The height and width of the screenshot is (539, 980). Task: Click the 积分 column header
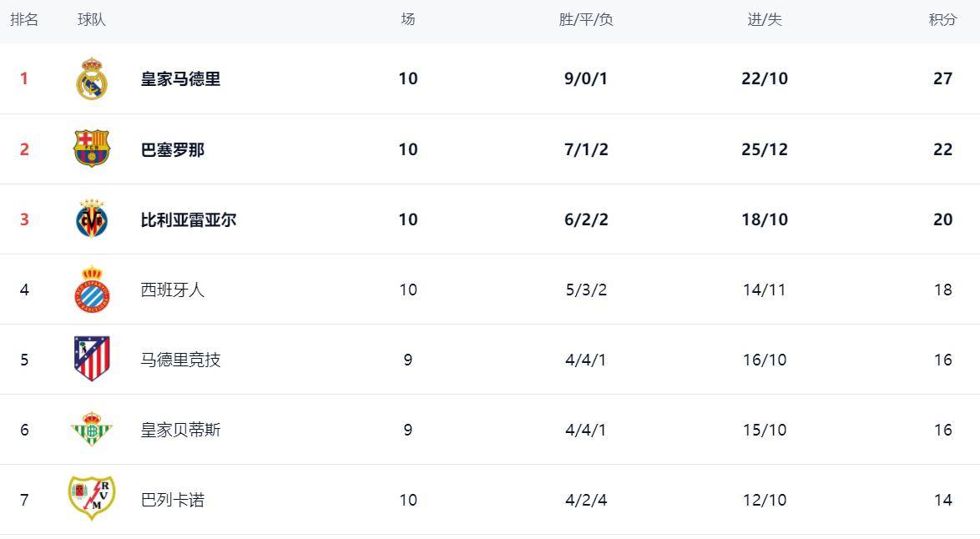tap(942, 20)
